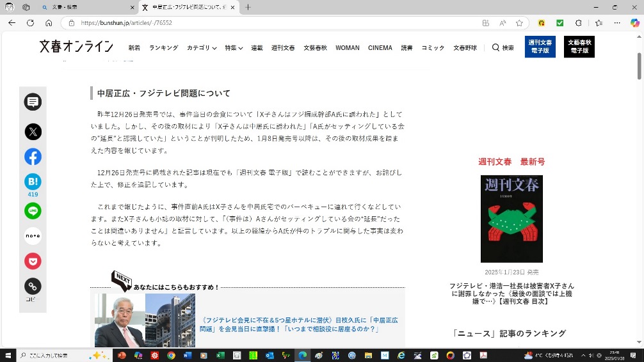Open Windows taskbar search box
Screen dimensions: 644x362
[x=54, y=355]
